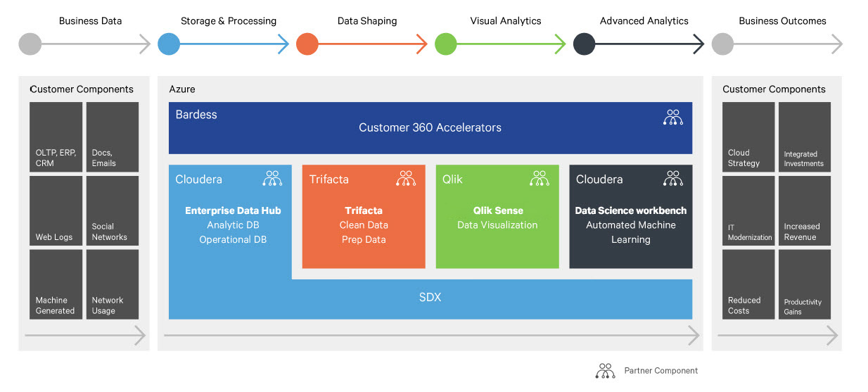Select the green Visual Analytics circle

[446, 44]
